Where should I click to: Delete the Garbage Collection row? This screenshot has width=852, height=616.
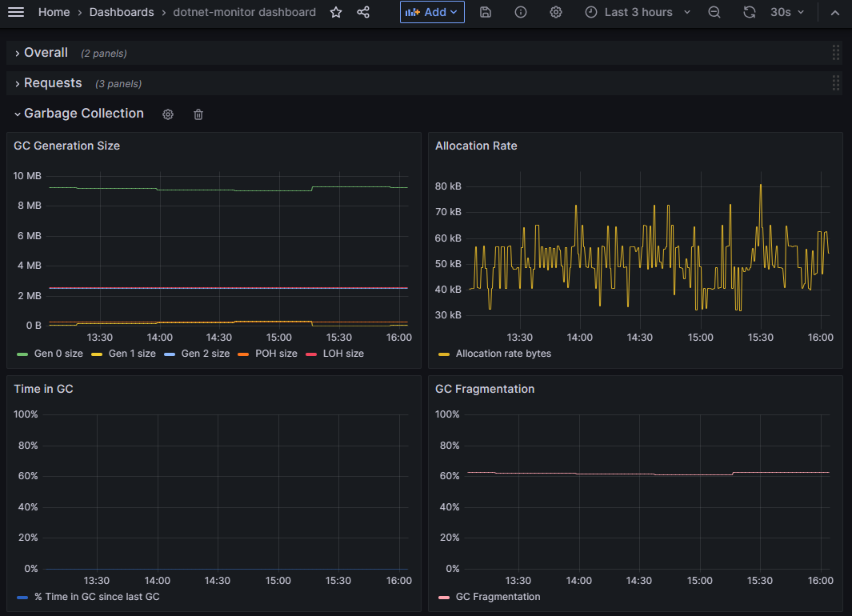click(x=198, y=114)
